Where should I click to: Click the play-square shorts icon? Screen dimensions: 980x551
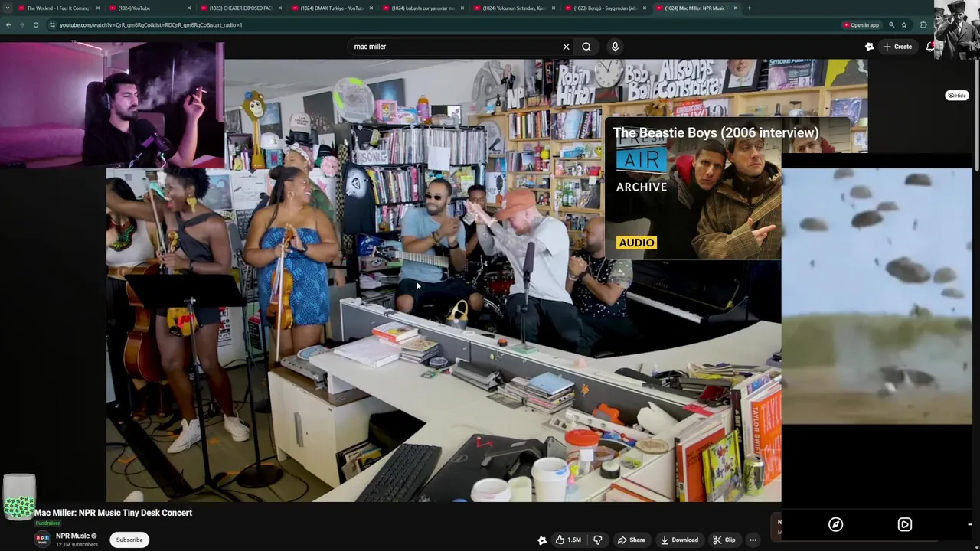pyautogui.click(x=905, y=524)
